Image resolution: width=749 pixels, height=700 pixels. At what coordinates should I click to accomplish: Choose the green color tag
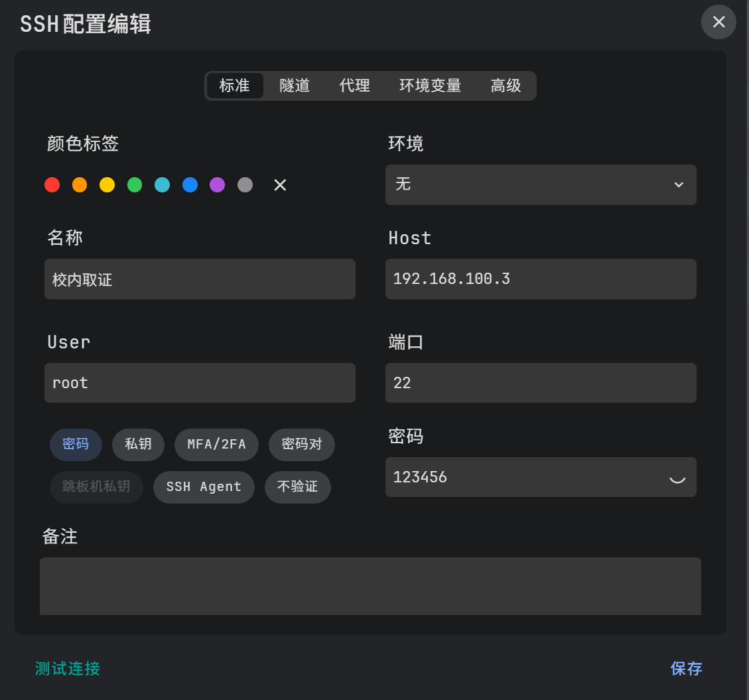click(135, 185)
